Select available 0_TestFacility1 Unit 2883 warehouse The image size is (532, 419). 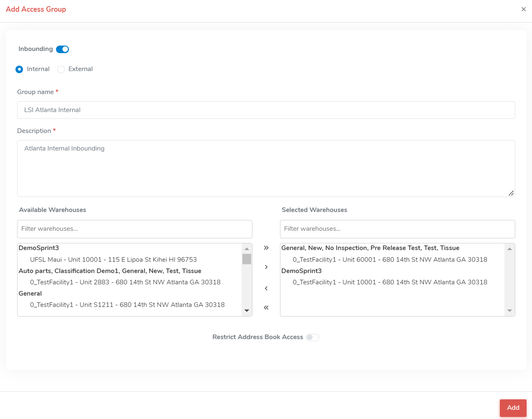[x=125, y=282]
